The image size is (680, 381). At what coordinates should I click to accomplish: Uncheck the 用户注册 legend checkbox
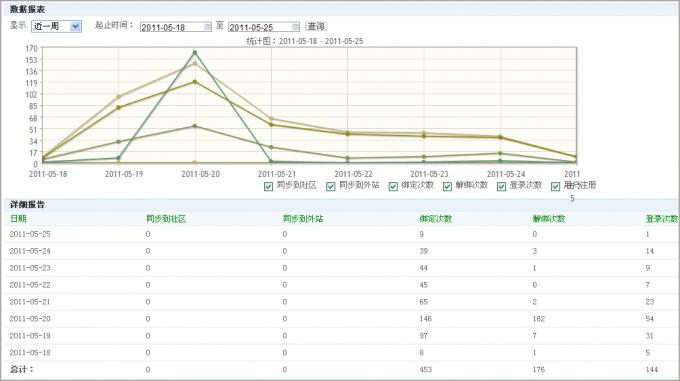click(556, 186)
